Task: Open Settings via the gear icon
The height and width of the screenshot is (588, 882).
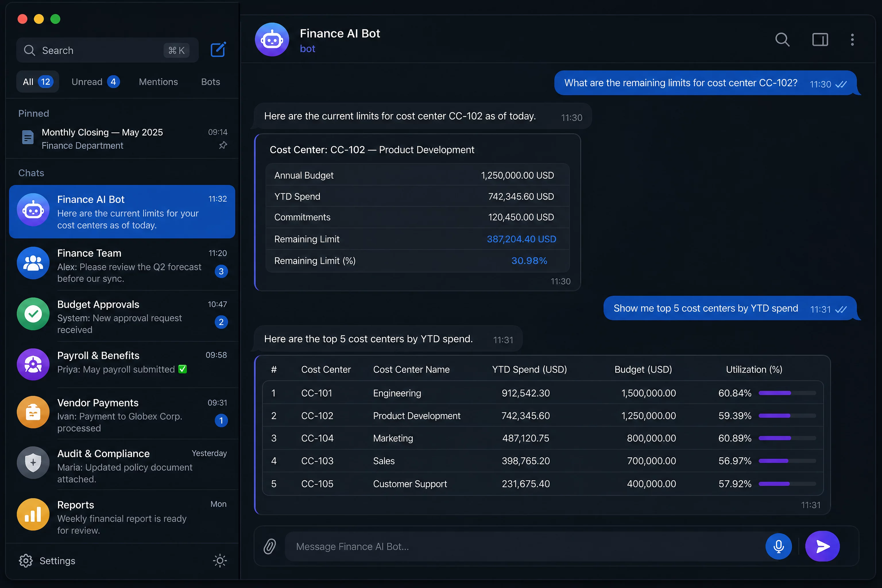Action: click(26, 561)
